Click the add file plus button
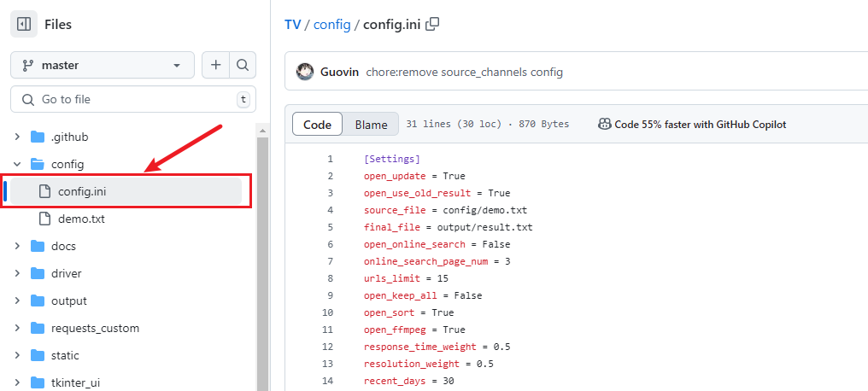Screen dimensions: 868x391 (215, 65)
